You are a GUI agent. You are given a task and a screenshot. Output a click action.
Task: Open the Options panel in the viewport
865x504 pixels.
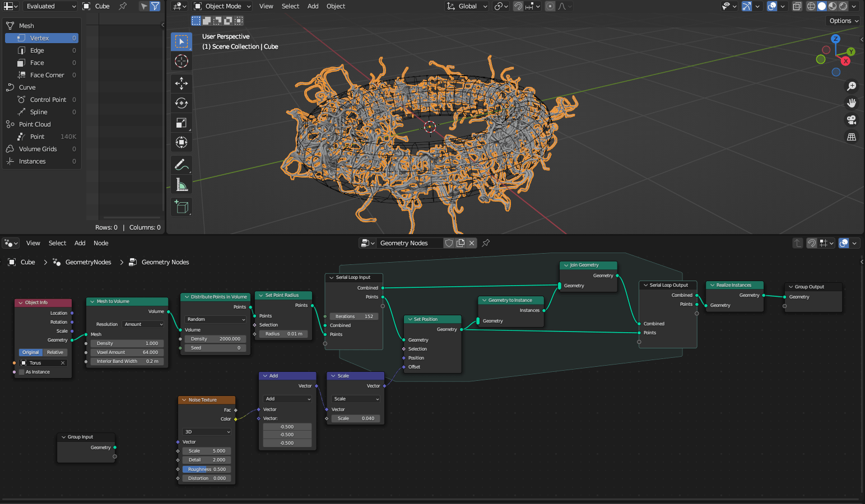843,20
